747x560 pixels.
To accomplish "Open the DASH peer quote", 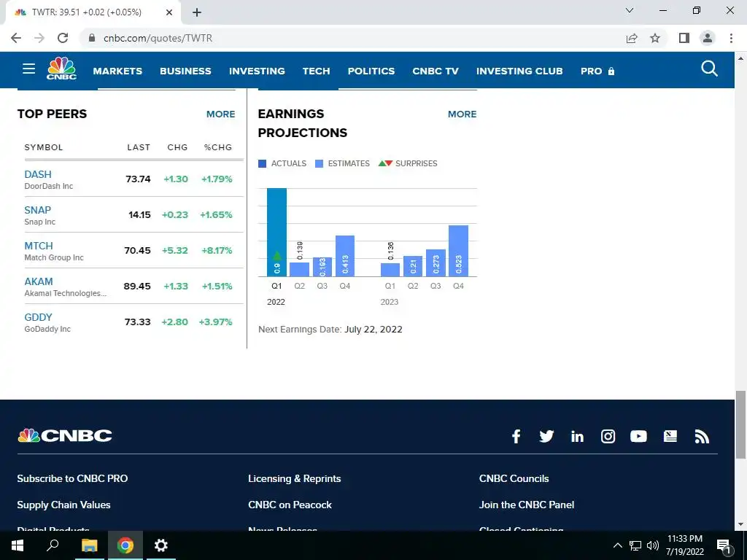I will [x=38, y=174].
